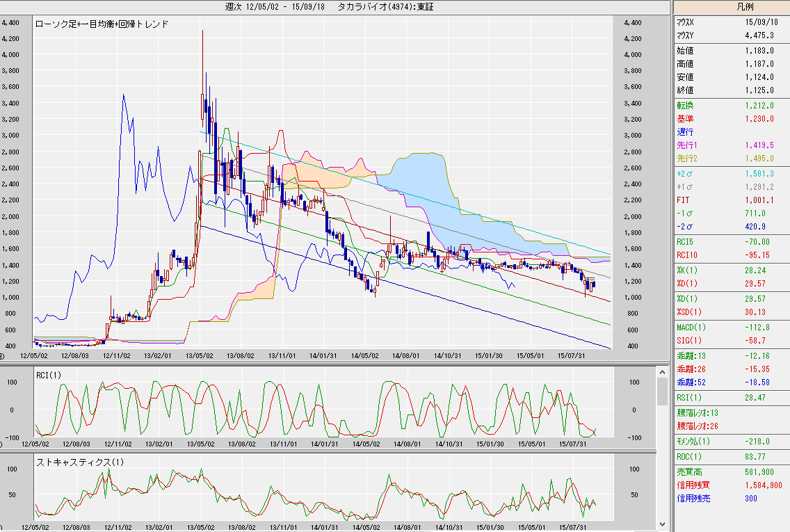Viewport: 790px width, 532px height.
Task: Select the ローソク足+一目均衡+回帰トレンド chart label
Action: (x=102, y=24)
